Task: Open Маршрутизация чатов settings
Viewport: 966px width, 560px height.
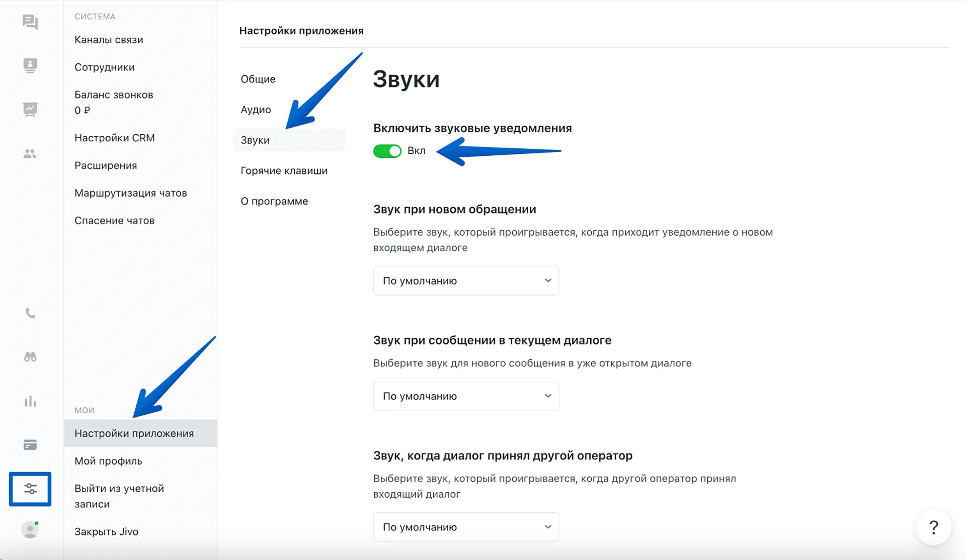Action: click(x=131, y=193)
